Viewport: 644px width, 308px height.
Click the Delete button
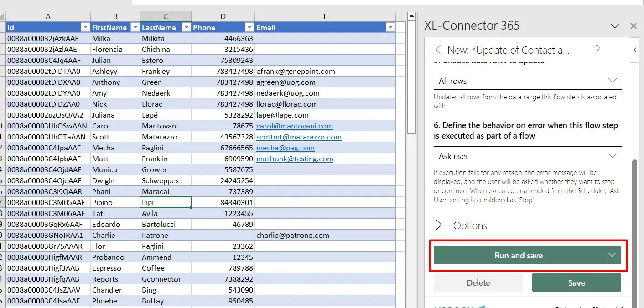(x=478, y=283)
